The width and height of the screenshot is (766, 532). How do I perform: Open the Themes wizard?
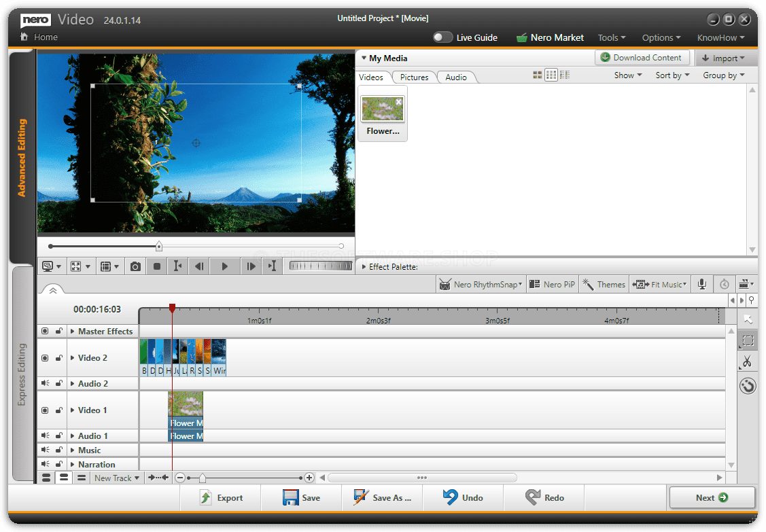click(604, 284)
